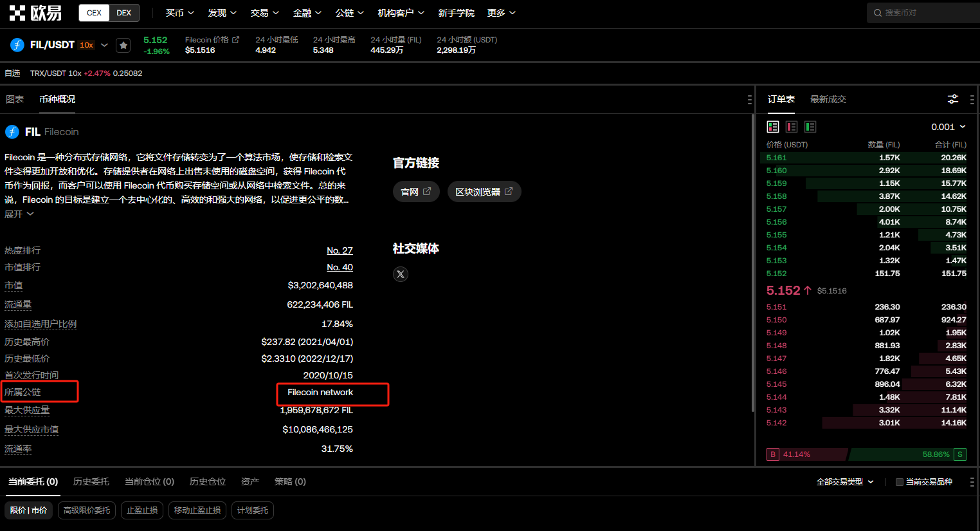This screenshot has width=980, height=531.
Task: Click FIL icon in coin overview
Action: (x=12, y=132)
